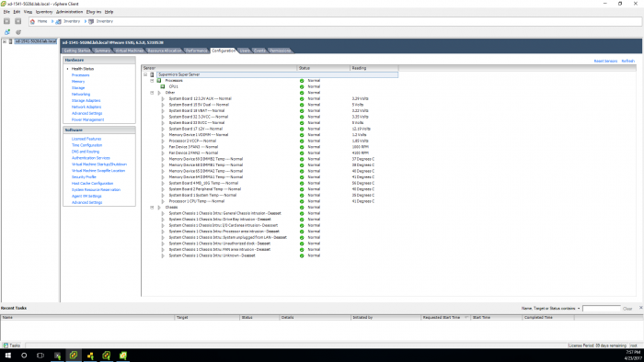Viewport: 644px width, 362px height.
Task: Click the Reset Sensors link
Action: pos(605,61)
